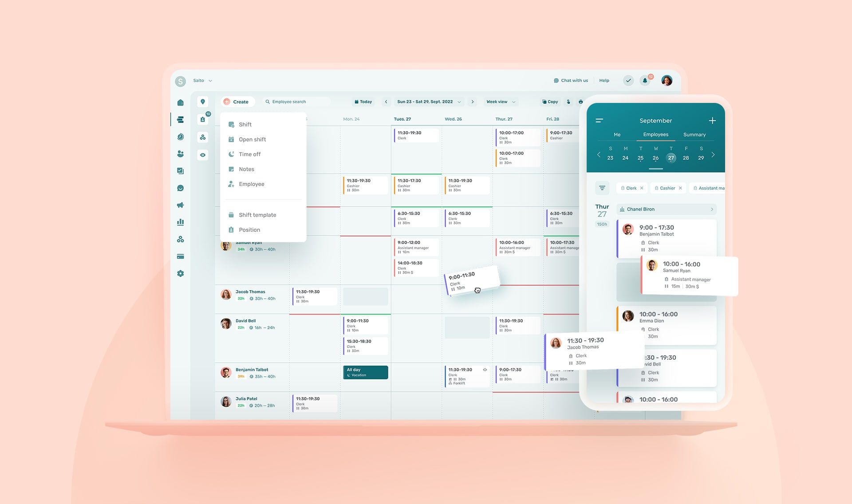Select the Time off option from menu
852x504 pixels.
pyautogui.click(x=249, y=154)
